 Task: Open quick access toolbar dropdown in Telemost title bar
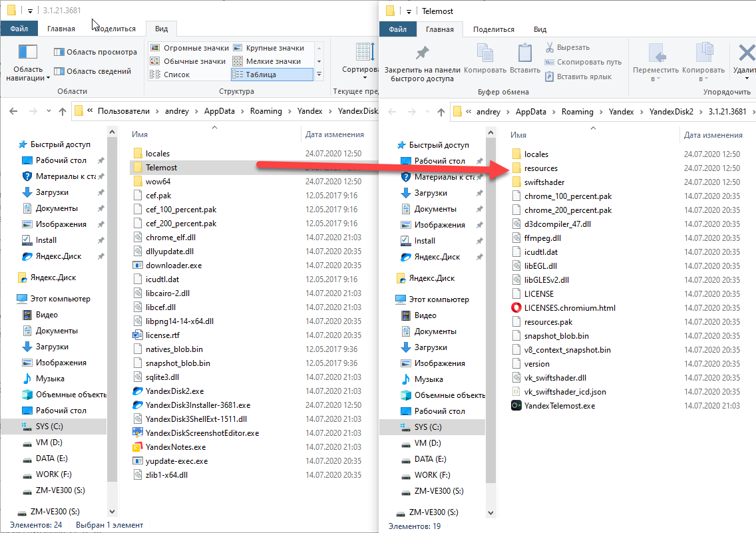(409, 11)
